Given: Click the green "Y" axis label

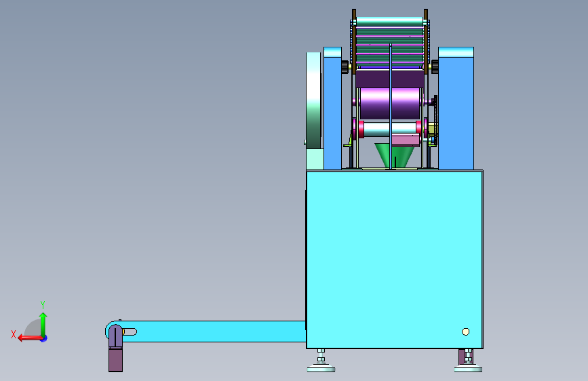Looking at the screenshot, I should (43, 304).
